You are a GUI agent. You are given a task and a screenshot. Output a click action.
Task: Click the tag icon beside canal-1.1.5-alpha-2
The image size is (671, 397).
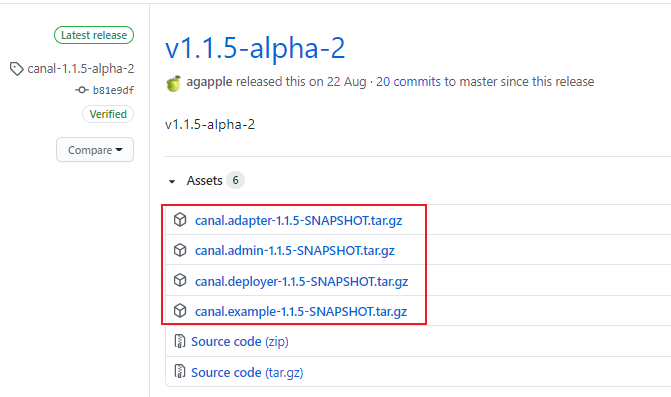tap(17, 69)
